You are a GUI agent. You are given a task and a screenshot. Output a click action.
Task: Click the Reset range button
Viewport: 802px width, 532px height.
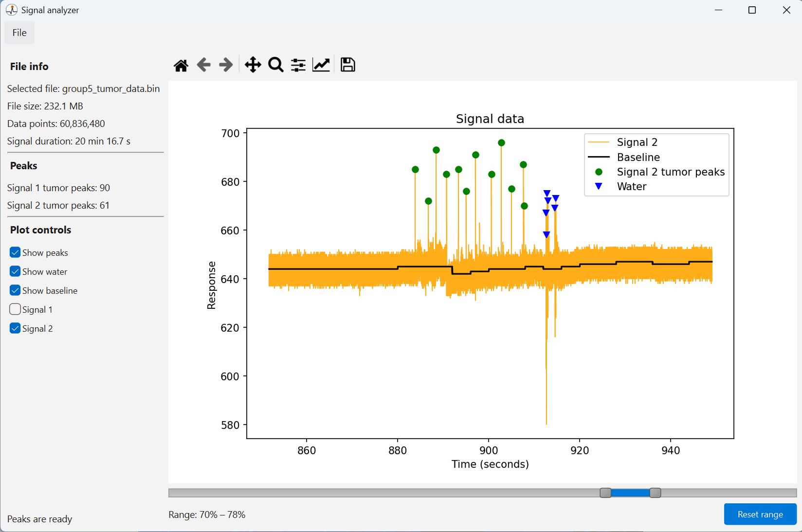(760, 514)
